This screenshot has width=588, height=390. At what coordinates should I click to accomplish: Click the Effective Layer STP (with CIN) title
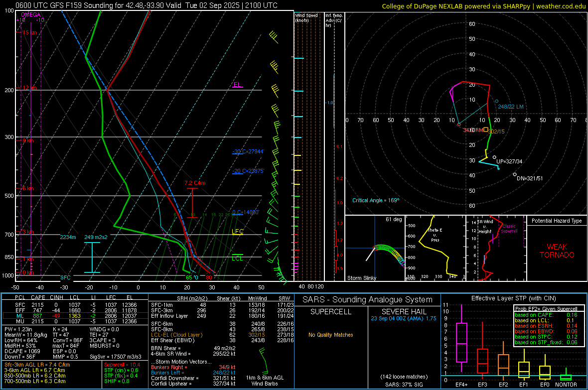click(x=513, y=298)
